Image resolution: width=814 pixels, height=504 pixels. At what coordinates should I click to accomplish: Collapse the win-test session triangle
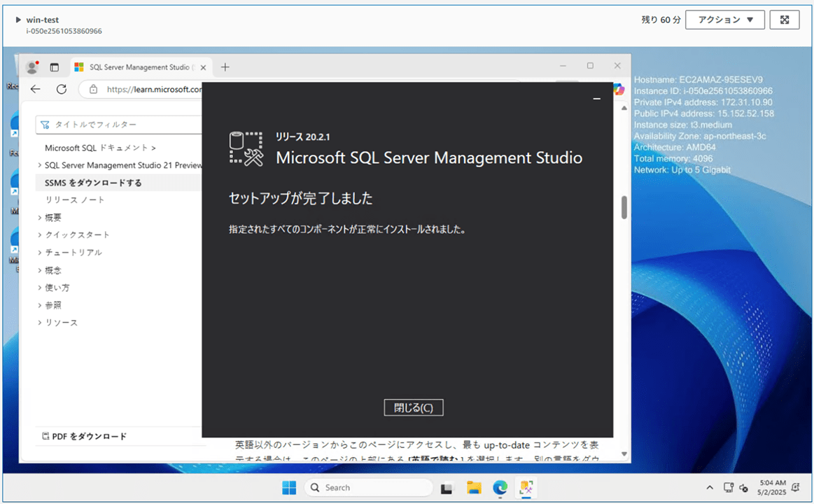tap(18, 20)
